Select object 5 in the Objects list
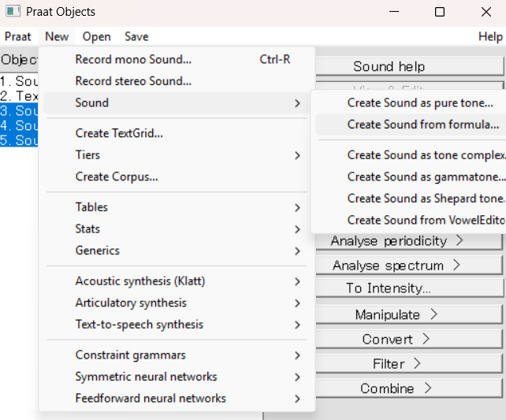Screen dimensions: 506x420 coord(19,140)
